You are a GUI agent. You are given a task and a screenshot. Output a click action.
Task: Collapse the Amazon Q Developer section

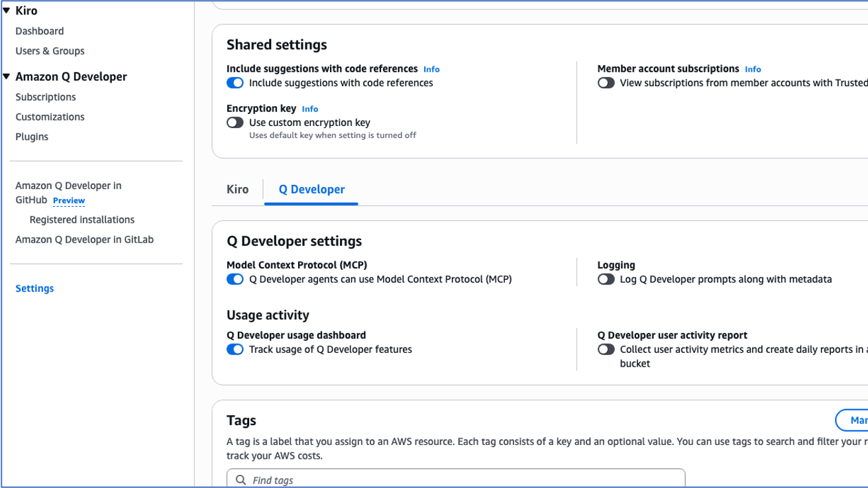[x=7, y=77]
